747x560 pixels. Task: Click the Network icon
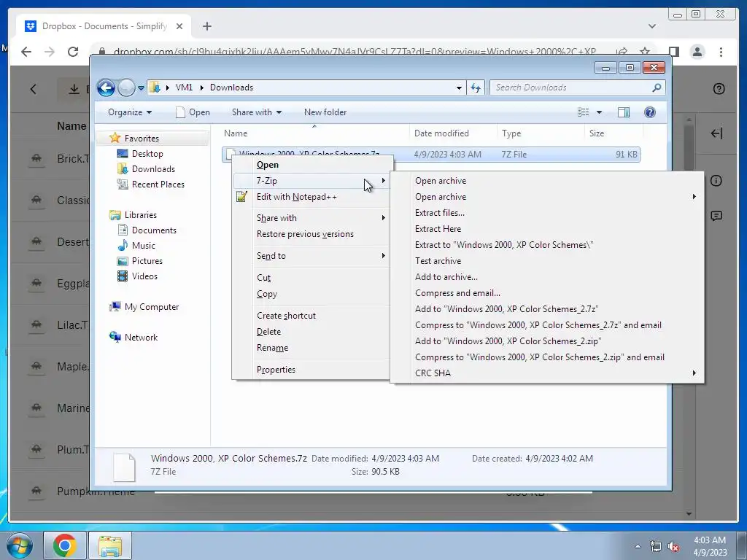[115, 337]
